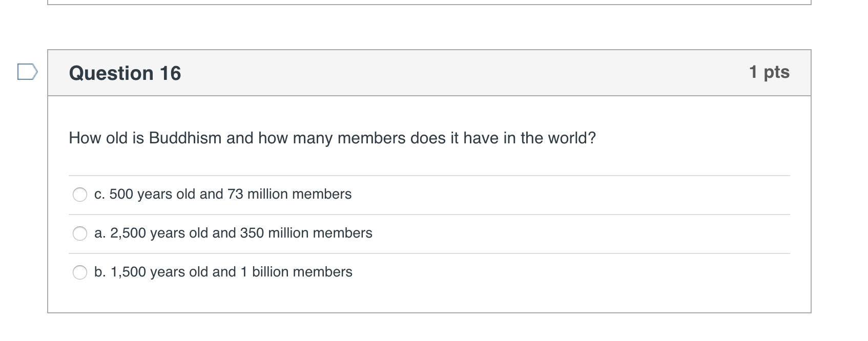868x341 pixels.
Task: Choose radio button for 2,500 years option
Action: click(80, 233)
